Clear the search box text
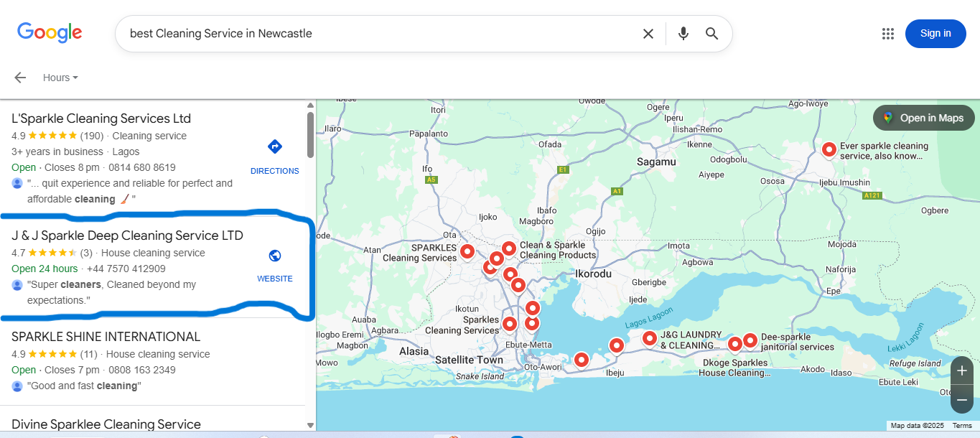980x438 pixels. [x=648, y=34]
